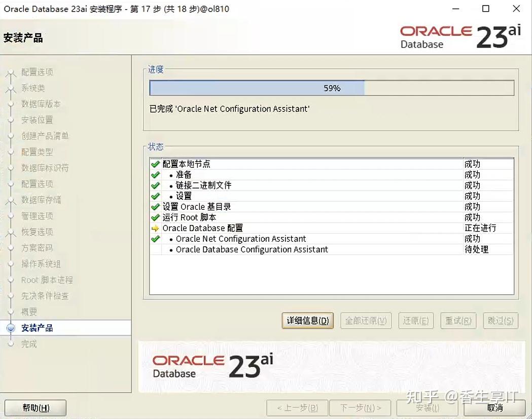532x419 pixels.
Task: Click the 59% progress bar
Action: tap(332, 88)
